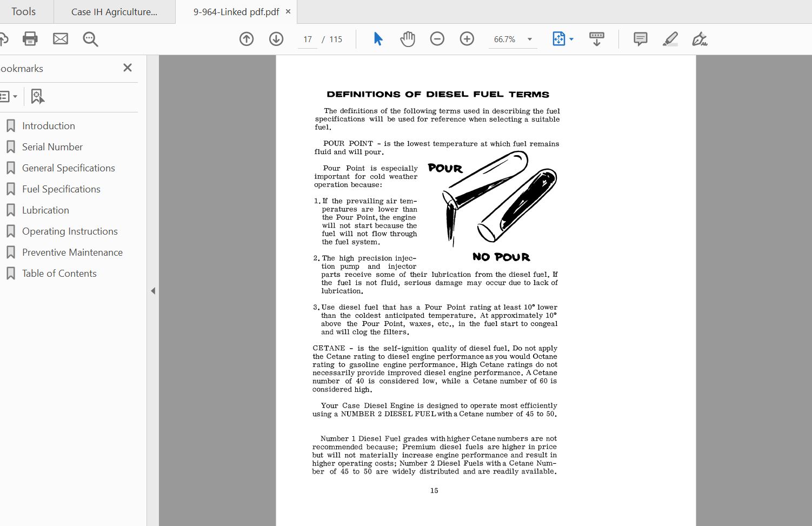
Task: Select the 9-964-Linked pdf.pdf tab
Action: [x=236, y=12]
